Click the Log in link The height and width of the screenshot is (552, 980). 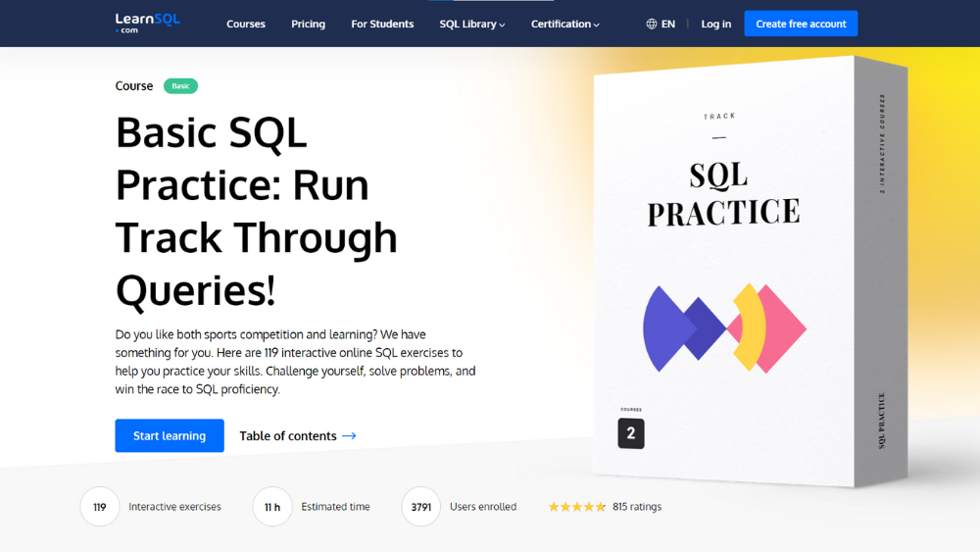(715, 24)
